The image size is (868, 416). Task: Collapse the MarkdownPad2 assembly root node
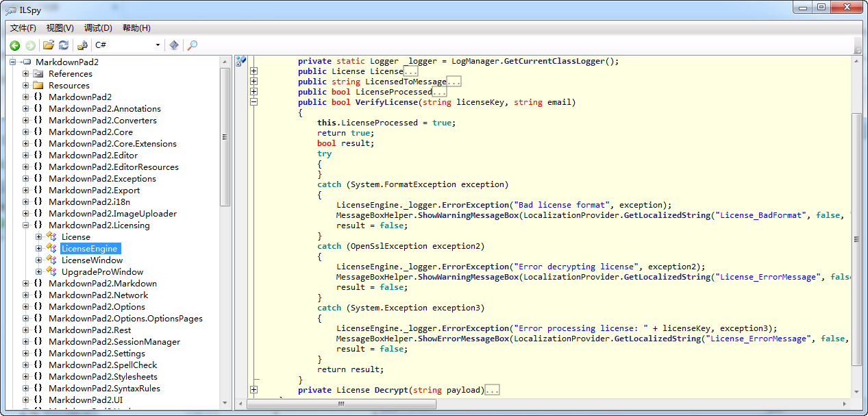tap(13, 62)
